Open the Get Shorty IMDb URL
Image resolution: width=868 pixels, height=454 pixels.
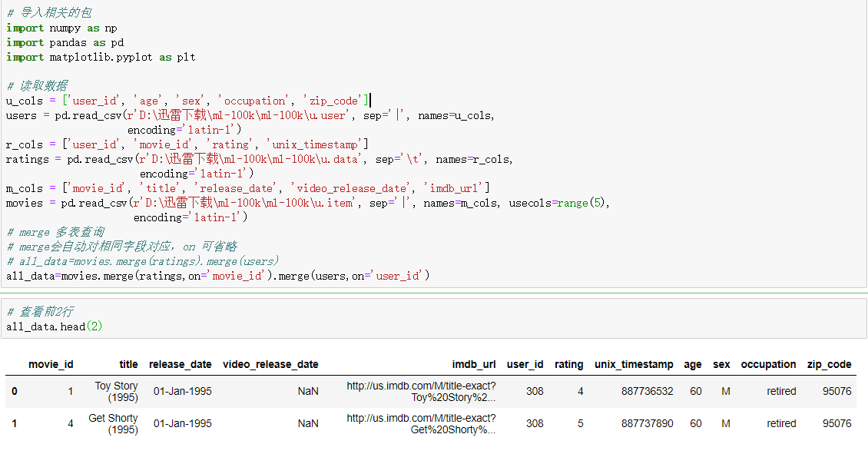tap(421, 424)
